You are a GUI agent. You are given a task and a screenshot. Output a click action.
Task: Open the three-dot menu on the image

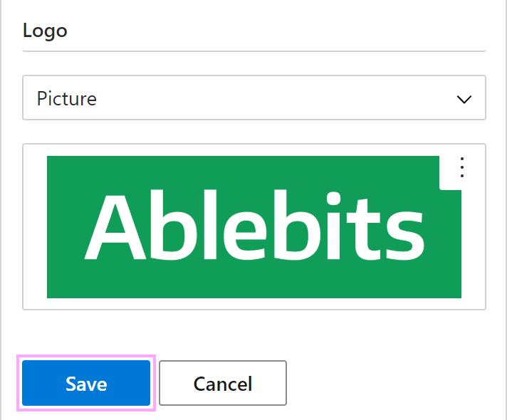pos(462,167)
